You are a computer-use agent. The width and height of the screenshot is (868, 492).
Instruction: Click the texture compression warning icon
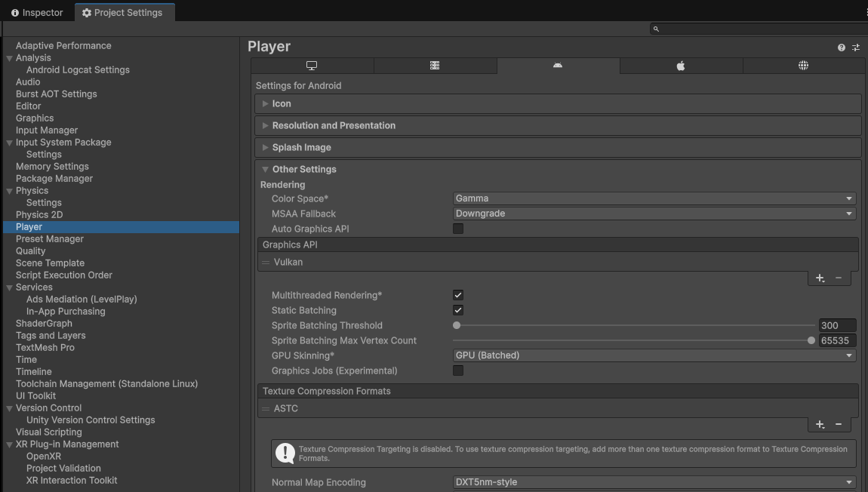[x=285, y=454]
